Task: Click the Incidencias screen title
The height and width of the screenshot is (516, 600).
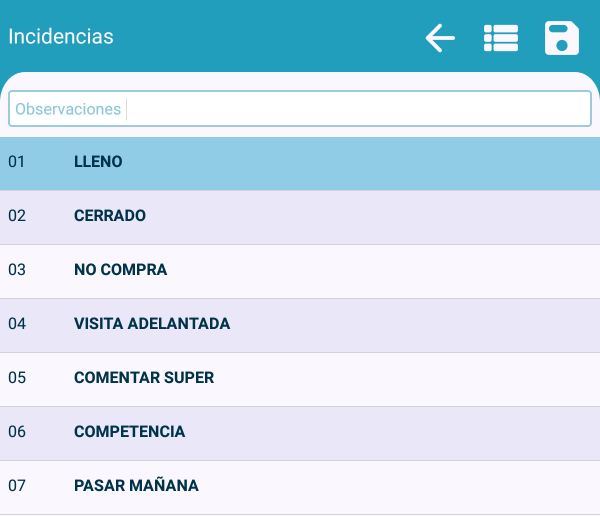Action: click(x=61, y=37)
